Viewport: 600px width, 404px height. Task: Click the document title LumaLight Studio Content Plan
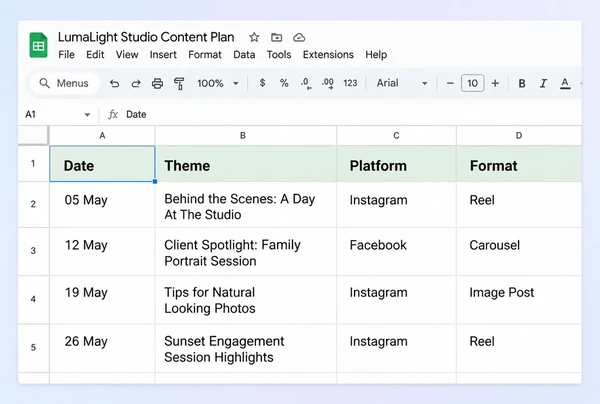pos(146,37)
